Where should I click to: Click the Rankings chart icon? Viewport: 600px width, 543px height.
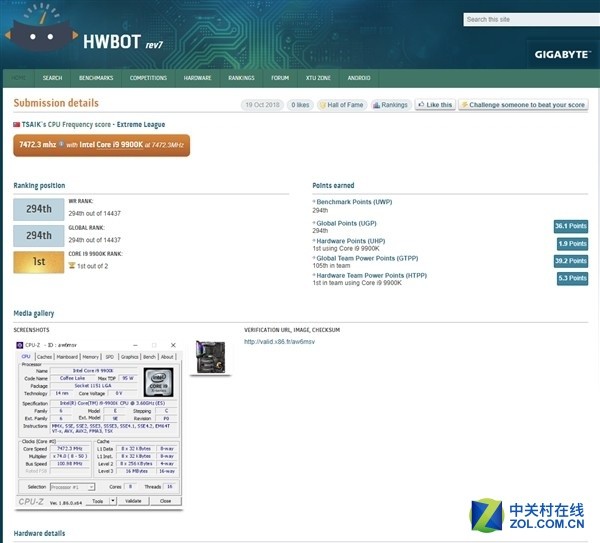coord(376,105)
